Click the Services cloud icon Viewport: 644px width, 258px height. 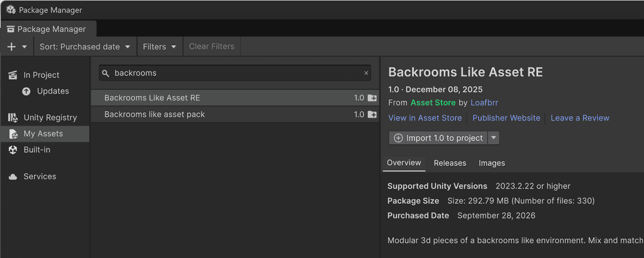pyautogui.click(x=13, y=176)
